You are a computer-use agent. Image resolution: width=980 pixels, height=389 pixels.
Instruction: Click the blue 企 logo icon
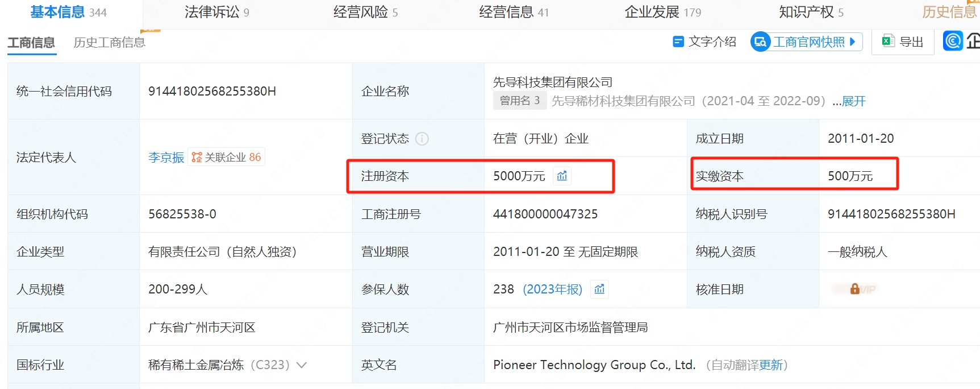coord(953,41)
